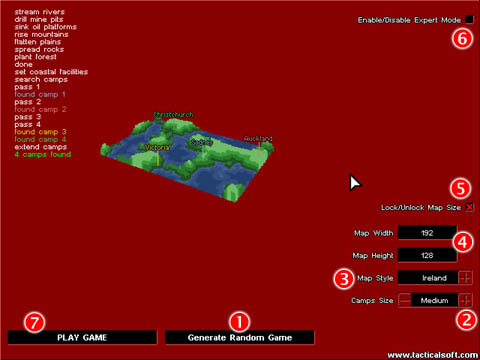Click the red number 1 callout marker
Screen dimensions: 480x360
239,321
